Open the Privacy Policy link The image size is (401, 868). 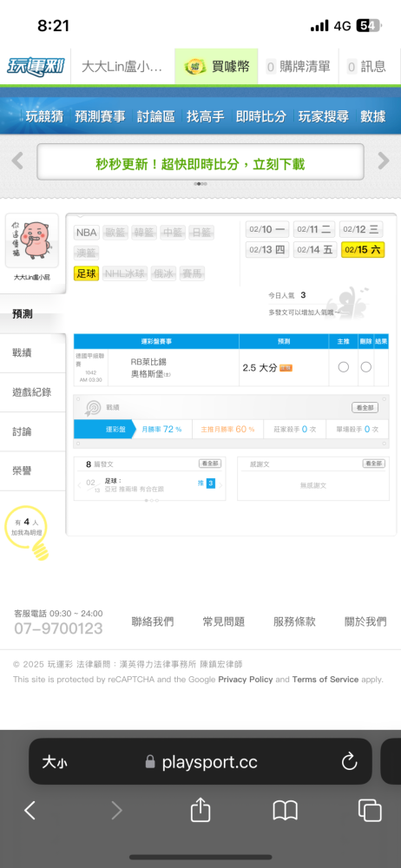coord(246,680)
